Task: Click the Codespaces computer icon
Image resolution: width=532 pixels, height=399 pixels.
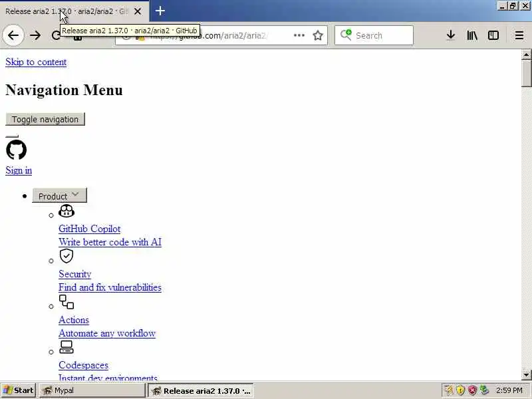Action: tap(66, 347)
